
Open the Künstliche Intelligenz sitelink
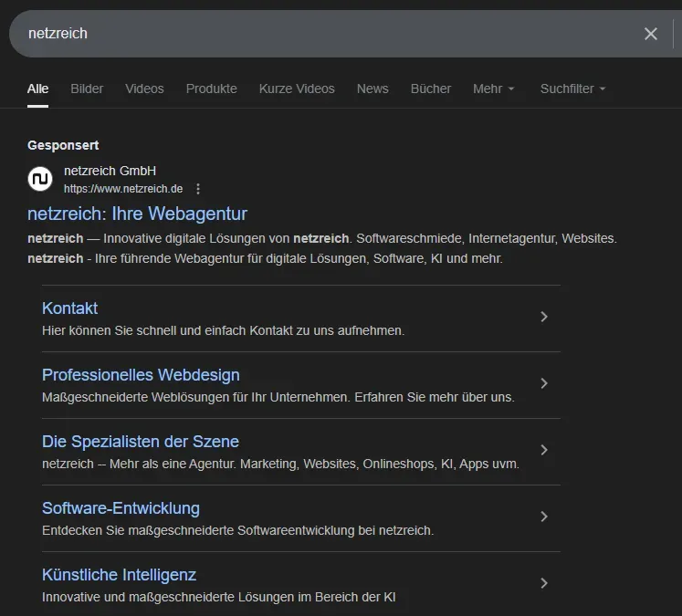(x=120, y=575)
